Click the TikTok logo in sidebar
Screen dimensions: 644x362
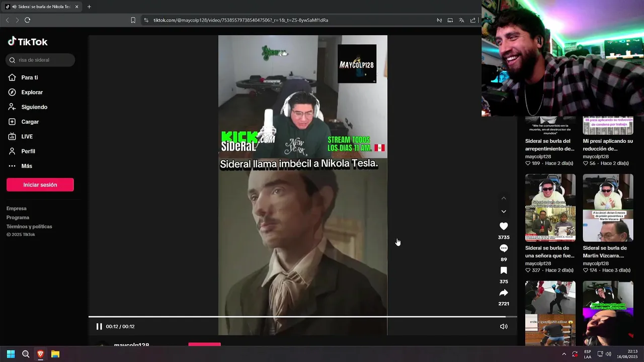pos(28,42)
